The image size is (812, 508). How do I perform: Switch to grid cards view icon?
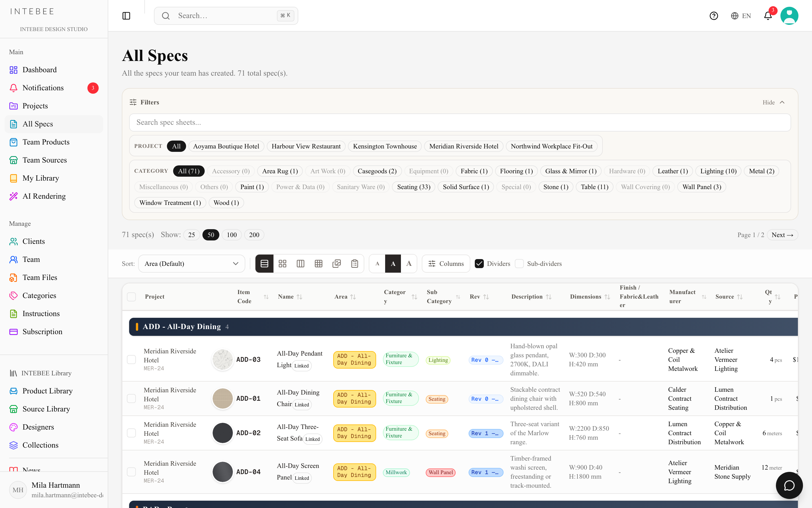point(283,264)
